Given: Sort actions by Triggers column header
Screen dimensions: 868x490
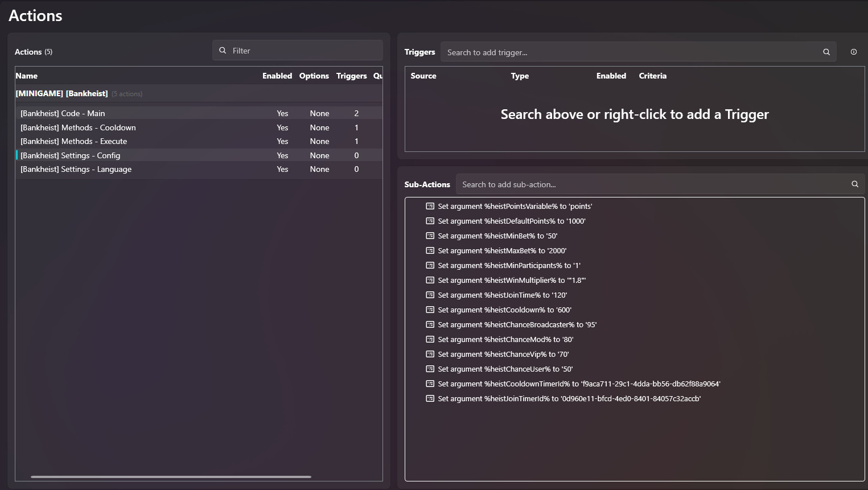Looking at the screenshot, I should pyautogui.click(x=352, y=76).
